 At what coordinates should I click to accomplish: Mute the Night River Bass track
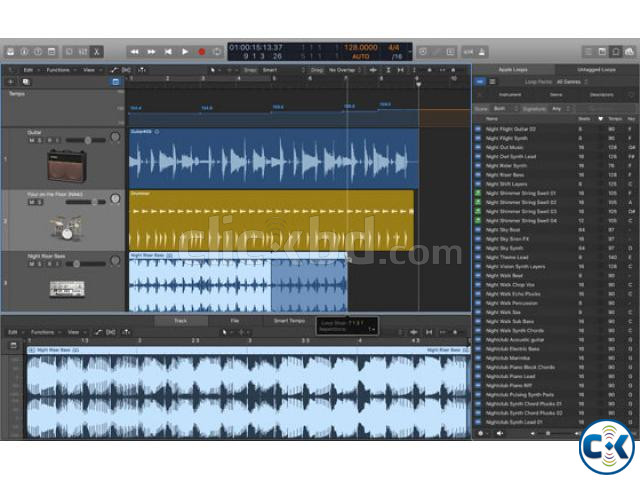[31, 264]
